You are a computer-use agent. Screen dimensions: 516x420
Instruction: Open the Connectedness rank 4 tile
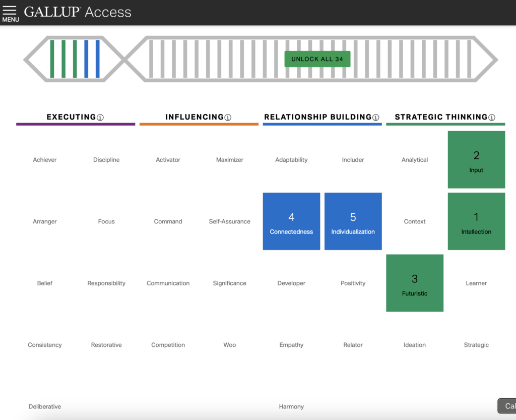[291, 221]
